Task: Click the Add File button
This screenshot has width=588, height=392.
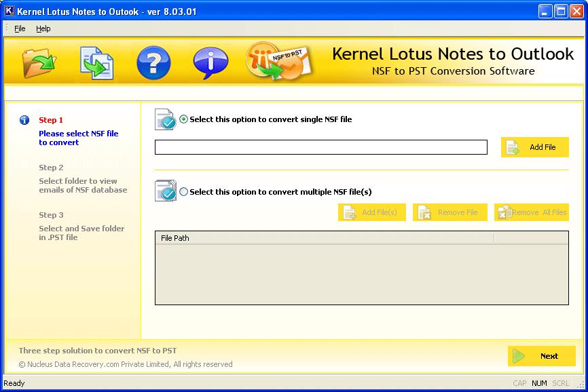Action: 535,147
